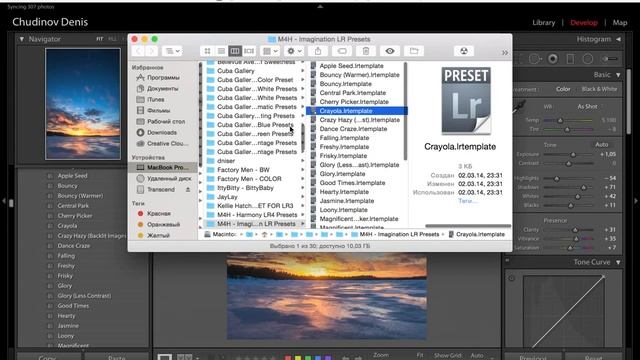Expand Finder toolbar overflow chevrons

[505, 52]
